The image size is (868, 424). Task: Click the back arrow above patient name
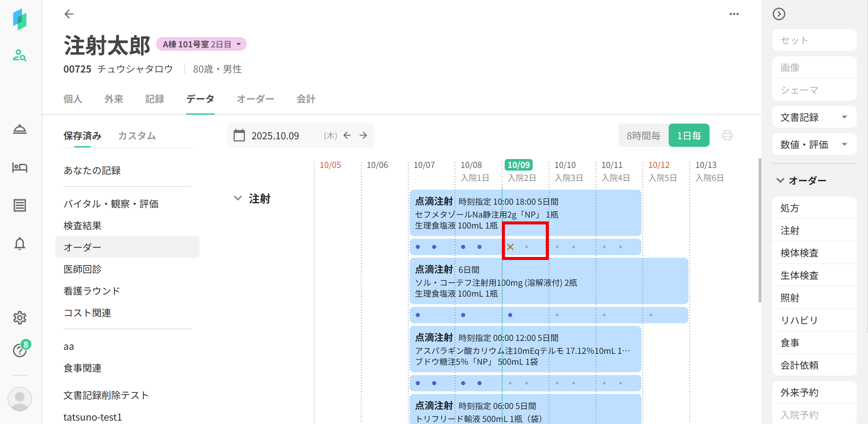point(69,14)
